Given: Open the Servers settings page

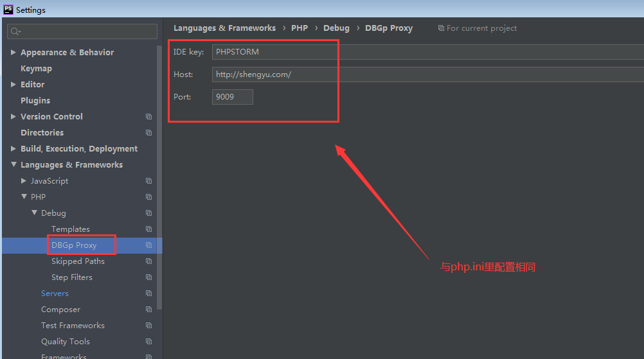Looking at the screenshot, I should pyautogui.click(x=55, y=293).
